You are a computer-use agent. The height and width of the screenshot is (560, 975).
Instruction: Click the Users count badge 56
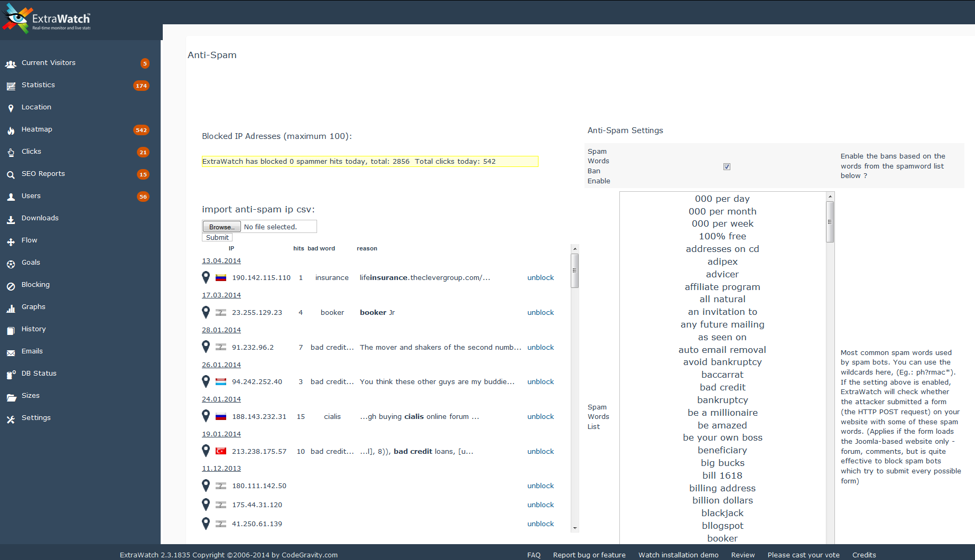143,197
